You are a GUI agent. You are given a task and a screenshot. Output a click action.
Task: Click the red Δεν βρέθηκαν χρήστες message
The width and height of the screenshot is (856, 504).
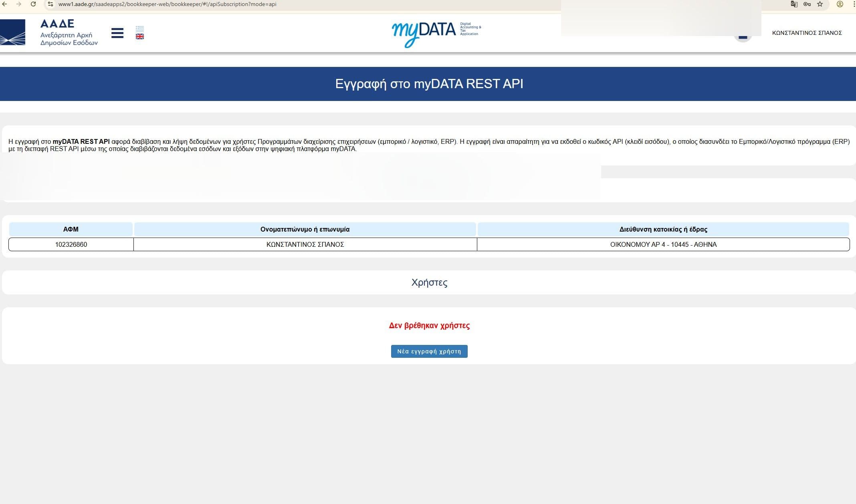(x=429, y=325)
